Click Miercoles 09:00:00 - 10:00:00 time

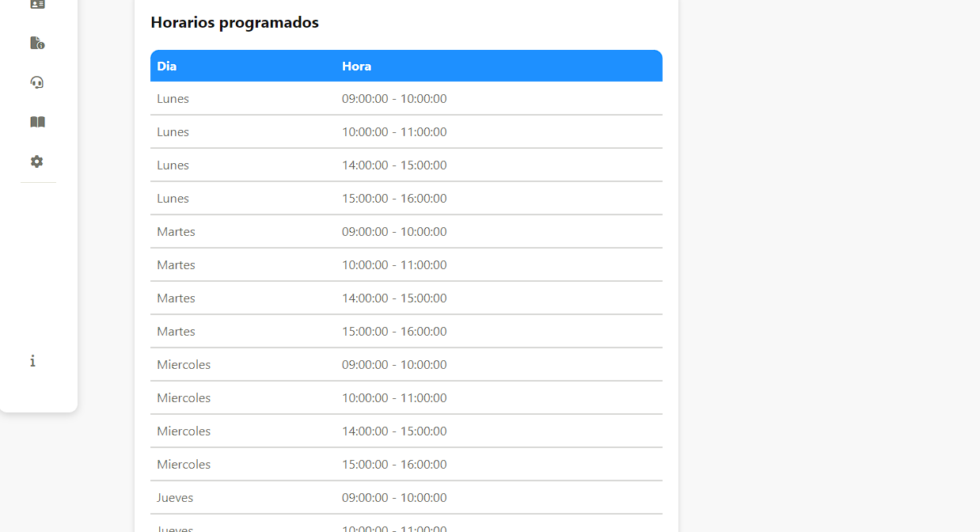pyautogui.click(x=394, y=365)
